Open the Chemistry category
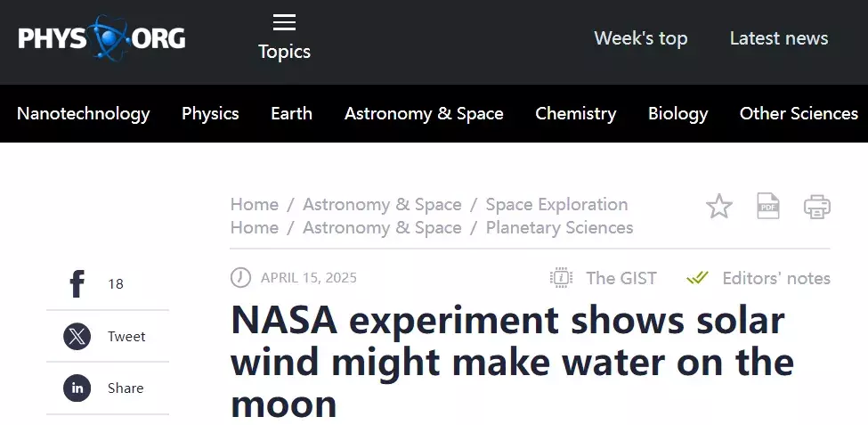The width and height of the screenshot is (868, 425). (x=575, y=113)
